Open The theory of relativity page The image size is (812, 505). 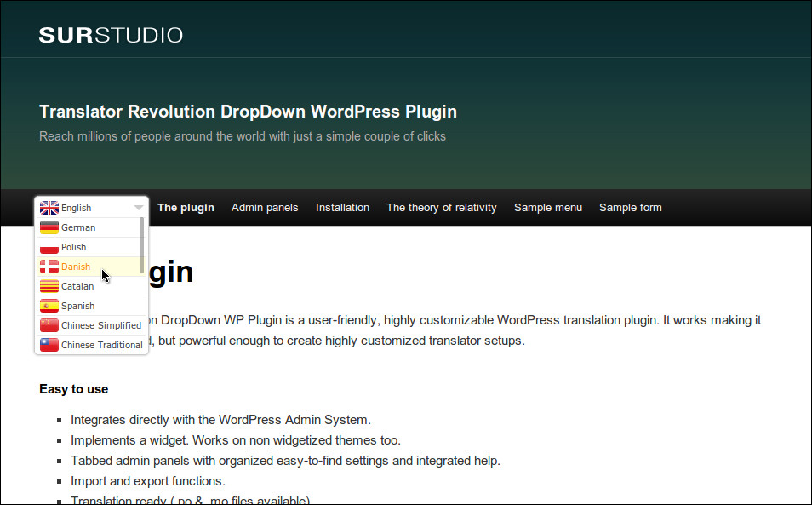pos(441,208)
